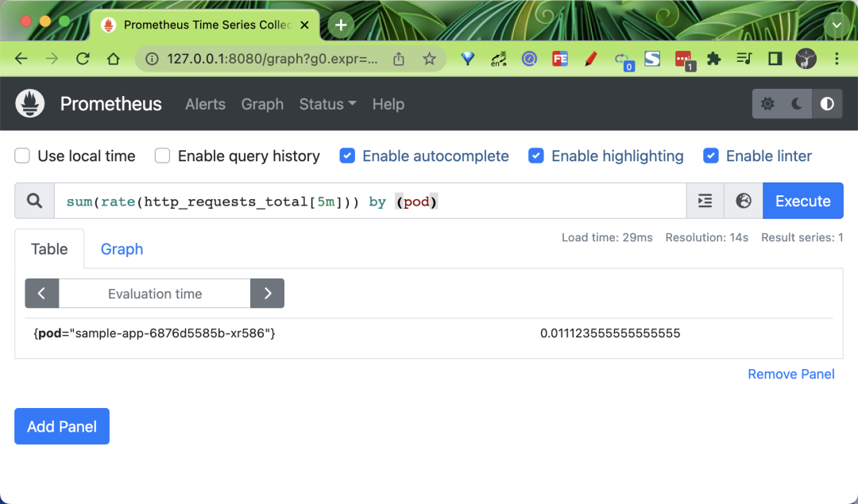Open the blue spiral circle extension

(529, 59)
